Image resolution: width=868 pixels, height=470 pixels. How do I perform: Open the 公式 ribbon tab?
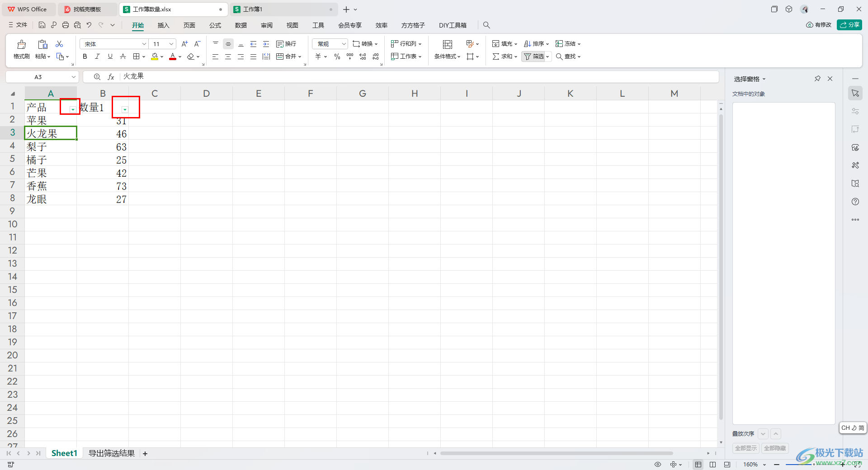(215, 25)
